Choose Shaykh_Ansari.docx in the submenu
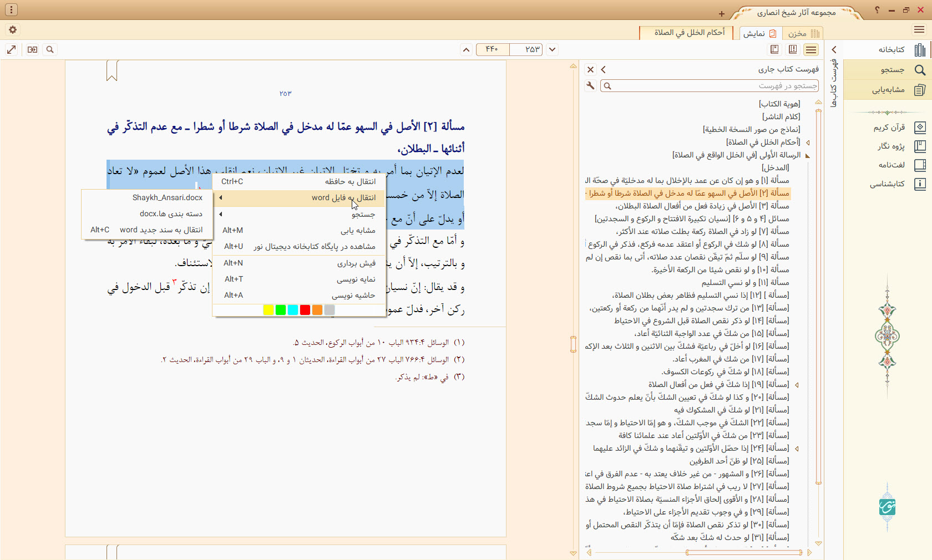The image size is (932, 560). coord(147,197)
